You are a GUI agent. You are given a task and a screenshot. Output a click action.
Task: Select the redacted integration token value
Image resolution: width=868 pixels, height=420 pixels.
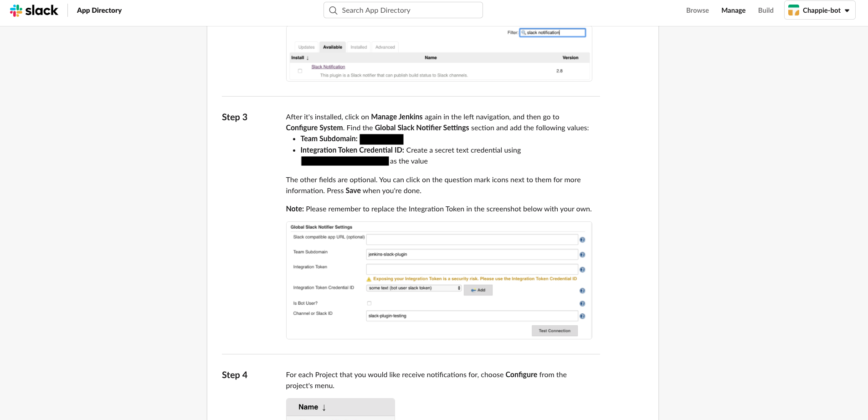[345, 161]
